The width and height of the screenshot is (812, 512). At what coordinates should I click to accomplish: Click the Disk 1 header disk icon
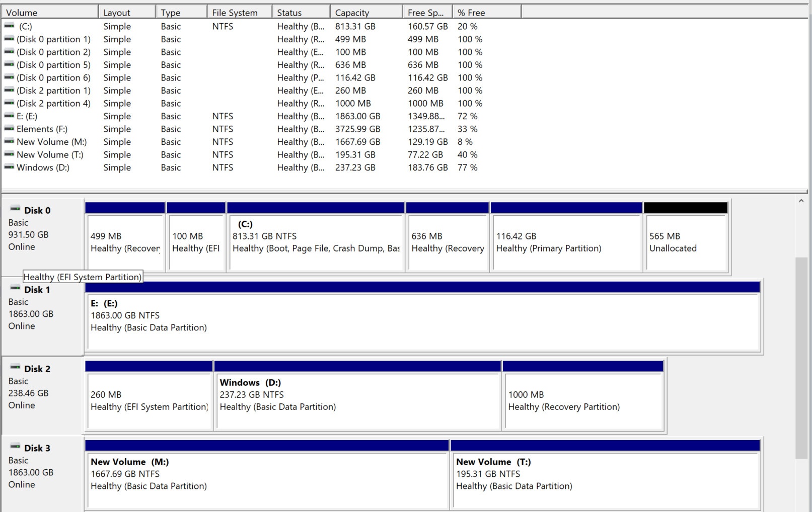point(15,288)
